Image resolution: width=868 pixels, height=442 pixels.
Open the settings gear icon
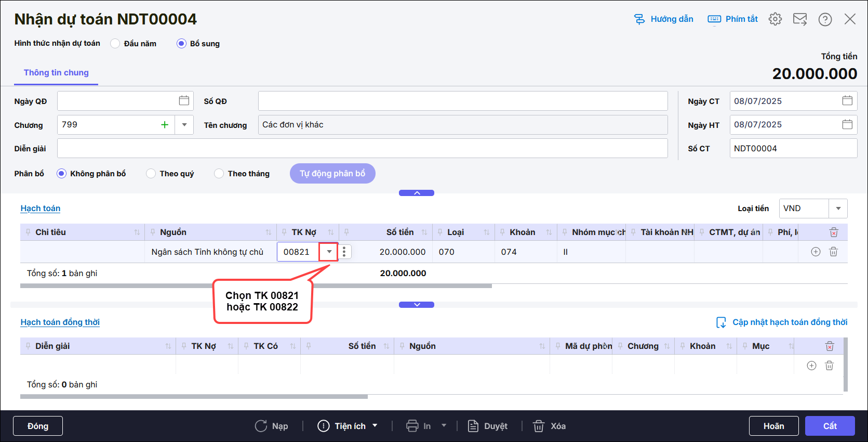coord(775,19)
